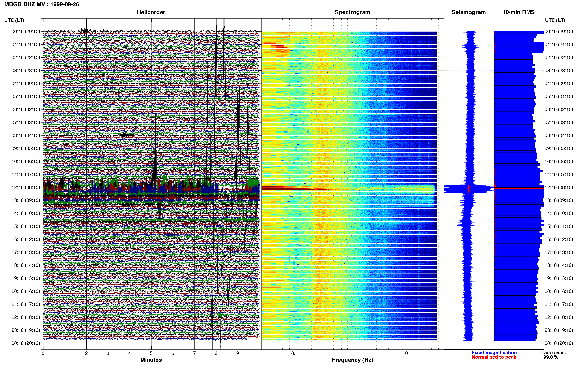
Task: Click the title 'MBGB BHZ MV : 1999-09-26'
Action: coord(42,4)
